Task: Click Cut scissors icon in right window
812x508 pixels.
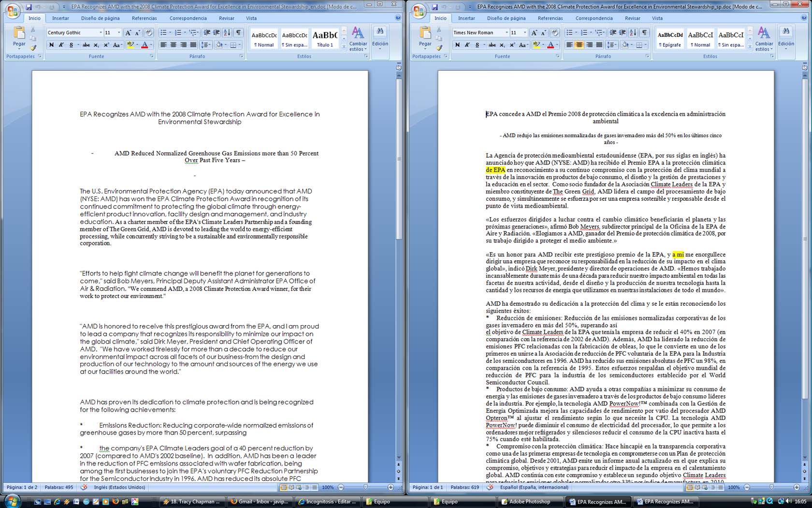Action: tap(439, 30)
